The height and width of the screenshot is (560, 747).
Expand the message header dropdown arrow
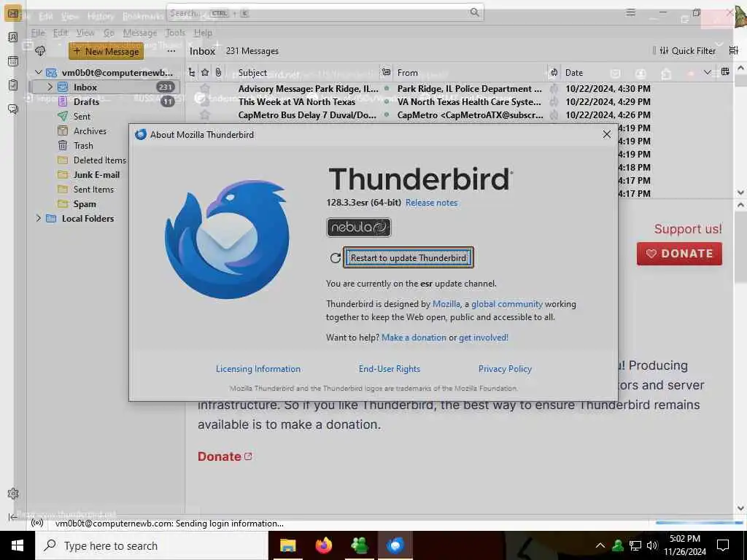[x=708, y=72]
